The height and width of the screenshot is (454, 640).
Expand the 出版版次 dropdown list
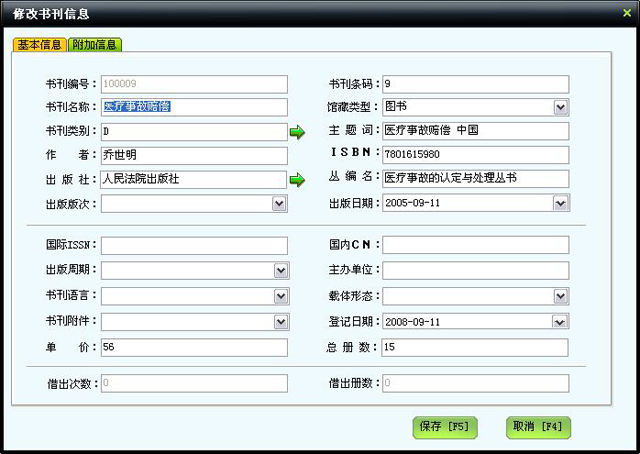coord(280,203)
